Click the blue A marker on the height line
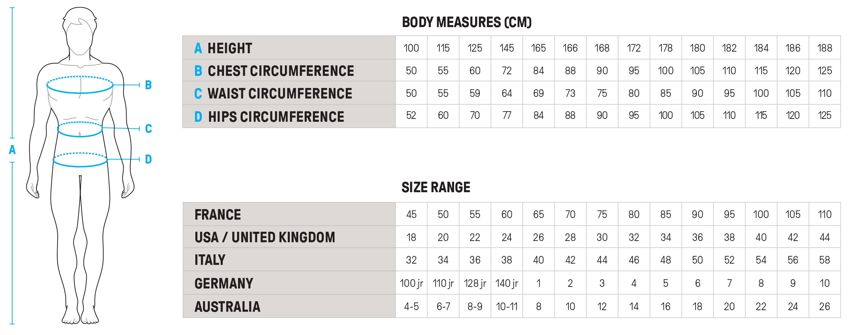Screen dimensions: 868x335 [12, 149]
